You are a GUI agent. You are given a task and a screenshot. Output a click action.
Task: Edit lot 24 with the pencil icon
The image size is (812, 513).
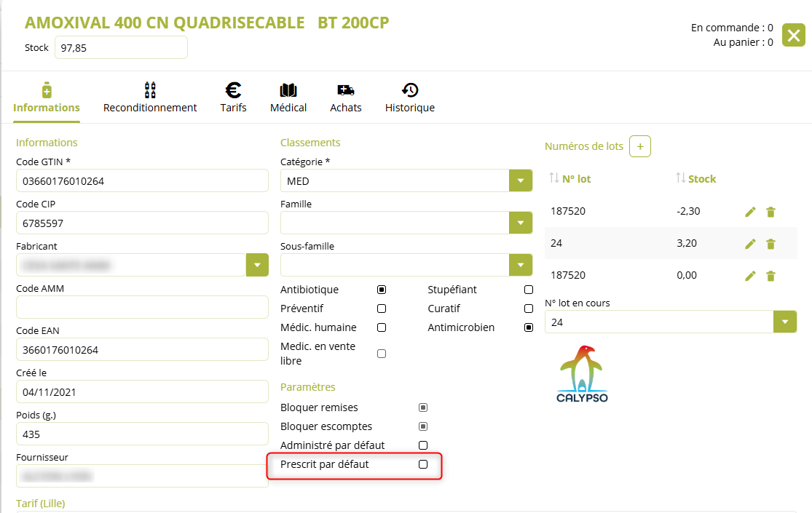click(x=750, y=244)
